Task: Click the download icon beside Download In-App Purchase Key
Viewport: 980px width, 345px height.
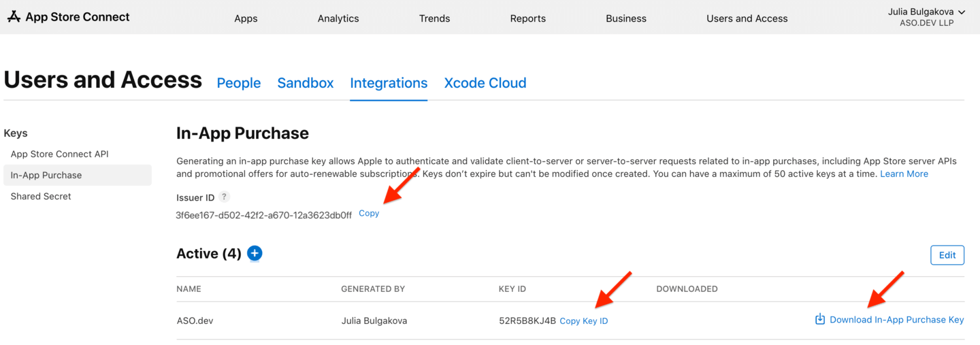Action: 820,319
